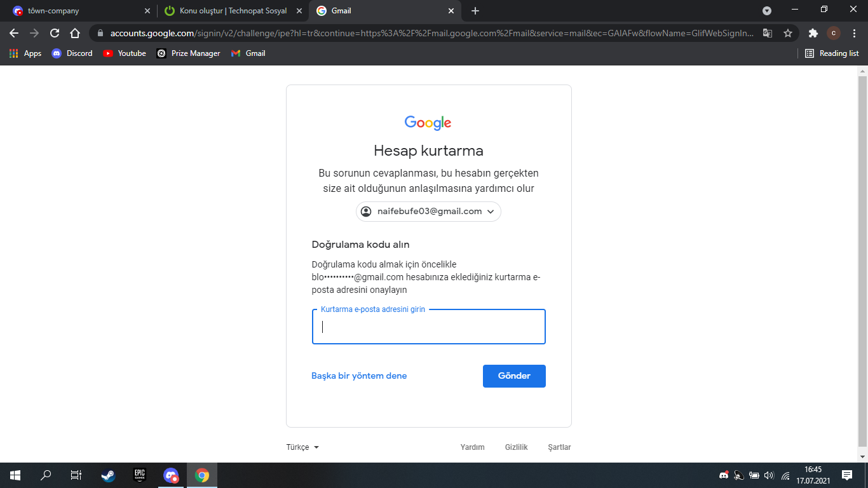Open the Yardım link
Viewport: 868px width, 488px height.
tap(472, 447)
